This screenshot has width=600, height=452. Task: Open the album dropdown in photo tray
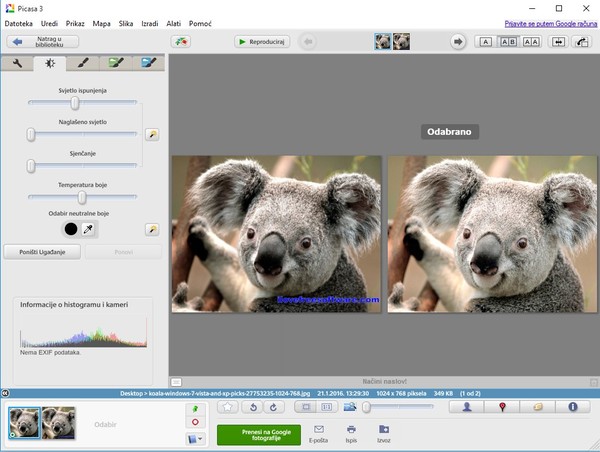click(196, 438)
